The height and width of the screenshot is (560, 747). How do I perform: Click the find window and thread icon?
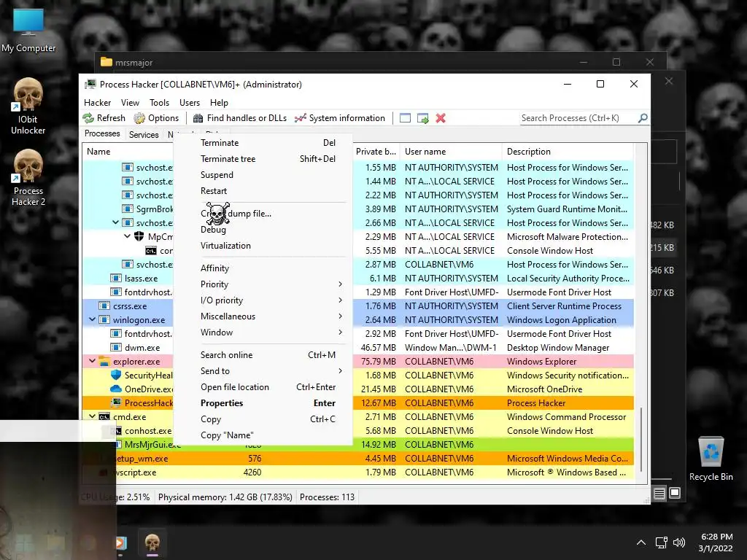pos(422,118)
